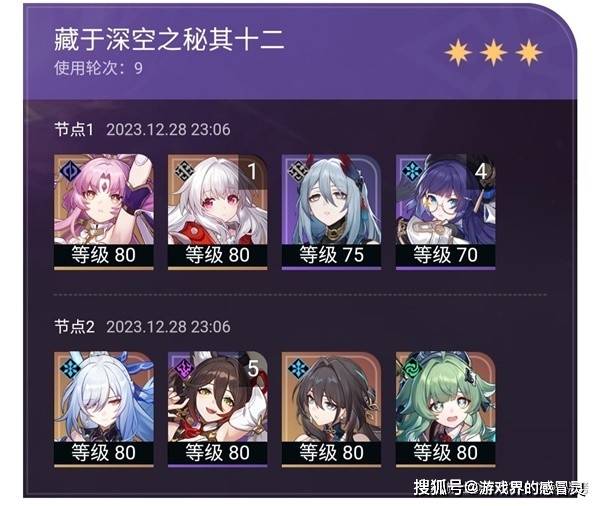
Task: Open the stage title 藏于深空之秘其十二
Action: tap(169, 39)
